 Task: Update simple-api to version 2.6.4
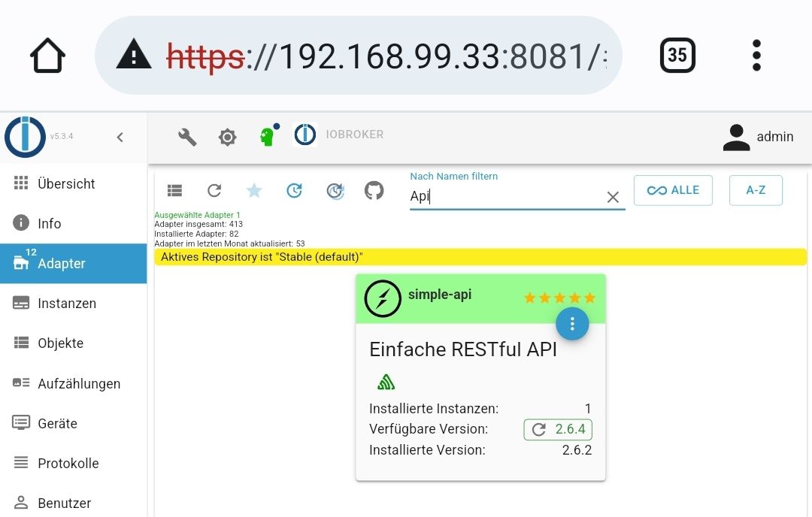coord(558,429)
